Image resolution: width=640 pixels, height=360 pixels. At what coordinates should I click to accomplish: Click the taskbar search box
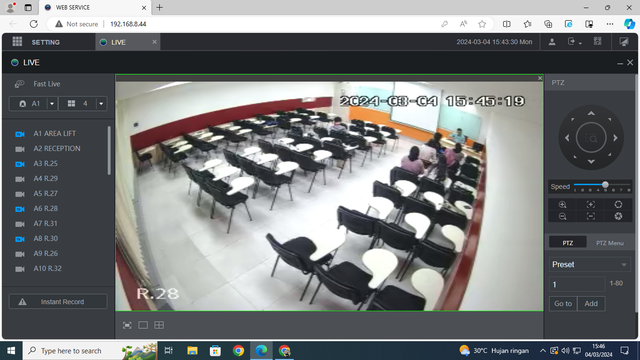tap(90, 351)
